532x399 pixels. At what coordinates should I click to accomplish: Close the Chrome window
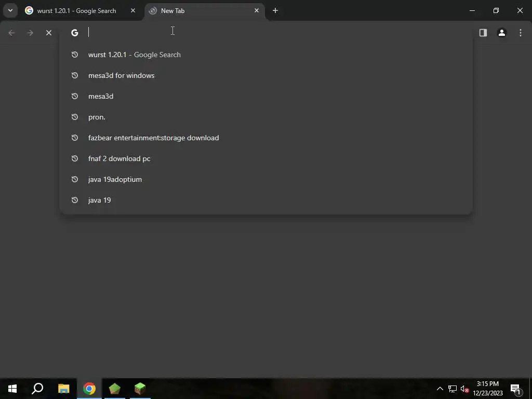pos(520,10)
